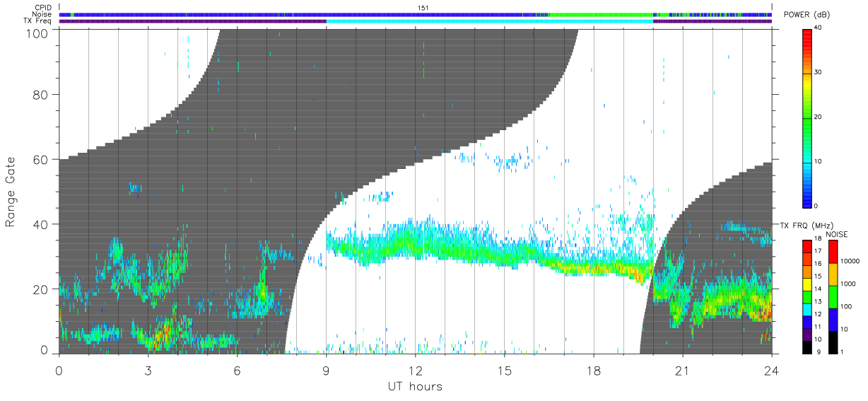Pick the green segment of NOISE scale
The image size is (868, 401).
(834, 296)
